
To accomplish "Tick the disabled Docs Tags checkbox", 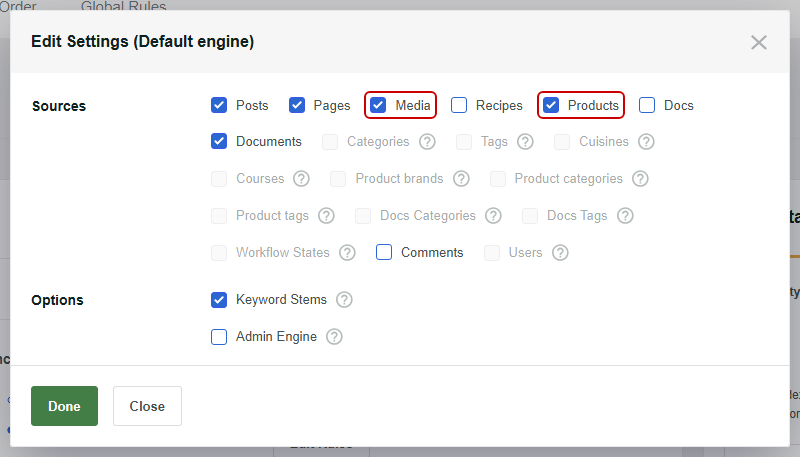I will (530, 216).
